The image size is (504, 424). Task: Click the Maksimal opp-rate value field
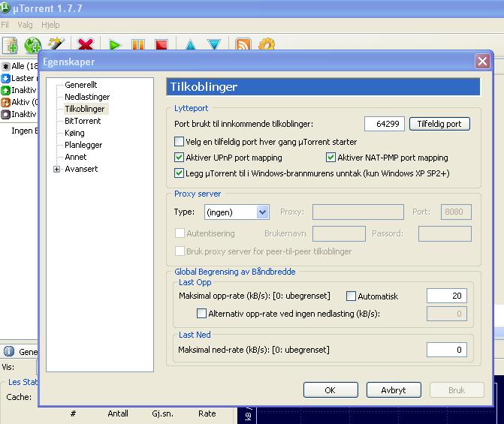pos(446,296)
